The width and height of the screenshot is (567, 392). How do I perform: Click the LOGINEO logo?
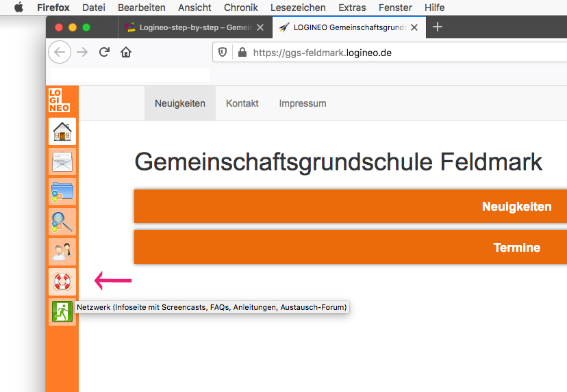[60, 101]
